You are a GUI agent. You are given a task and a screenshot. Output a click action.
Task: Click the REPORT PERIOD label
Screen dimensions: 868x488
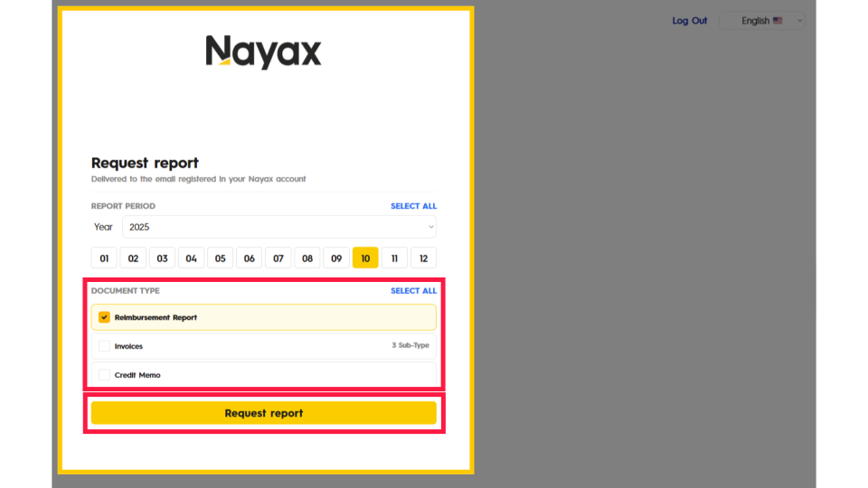pos(123,206)
